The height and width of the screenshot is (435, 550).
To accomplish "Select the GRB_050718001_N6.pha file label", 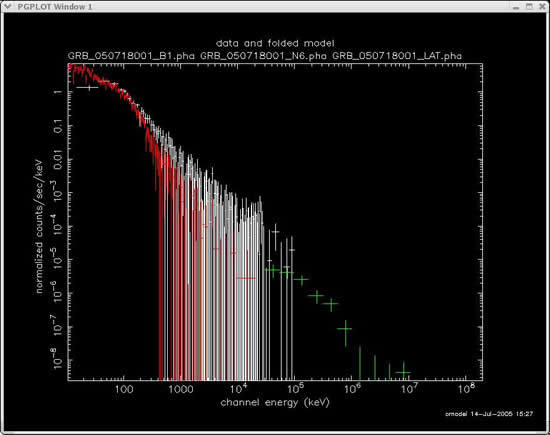I will (263, 56).
